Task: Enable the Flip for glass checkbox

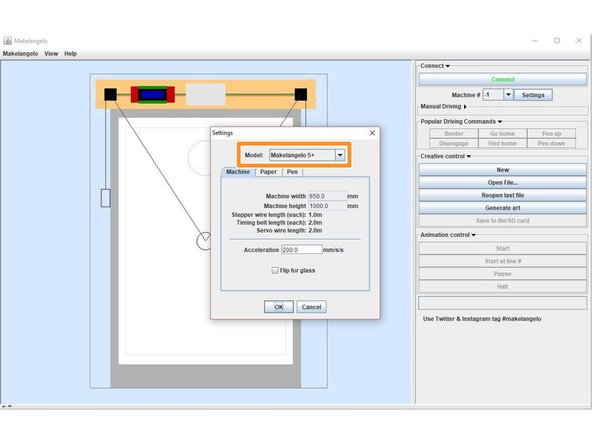Action: pos(275,270)
